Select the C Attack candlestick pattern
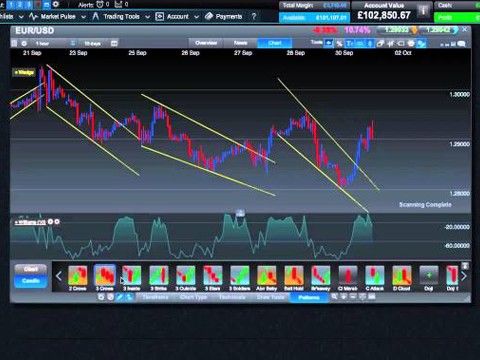This screenshot has width=480, height=360. tap(375, 278)
